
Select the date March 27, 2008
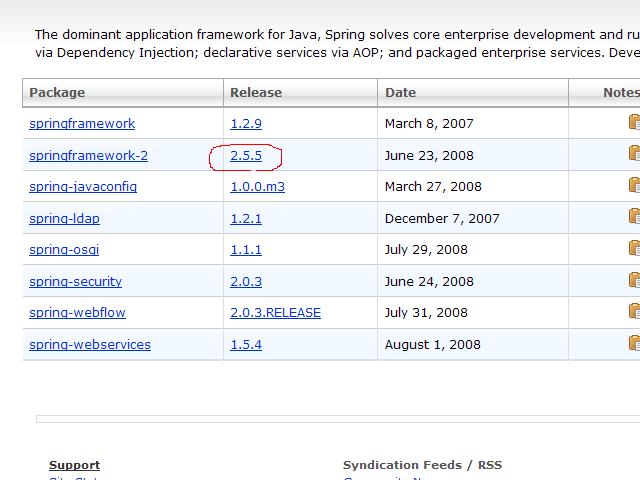[x=433, y=187]
